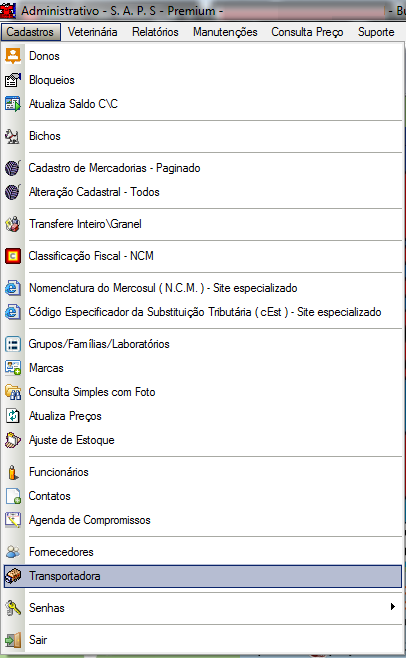This screenshot has width=406, height=658.
Task: Click the Classificação Fiscal NCM red icon
Action: pos(13,256)
